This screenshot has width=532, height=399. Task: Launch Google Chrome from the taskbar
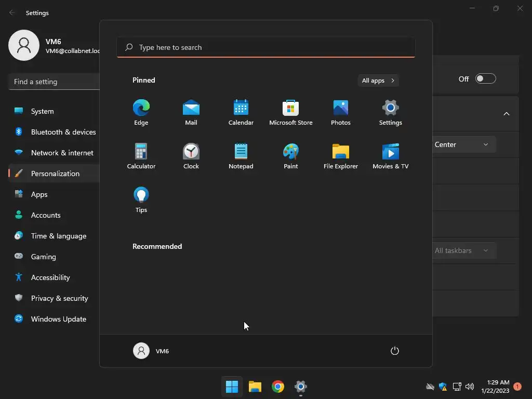click(278, 387)
